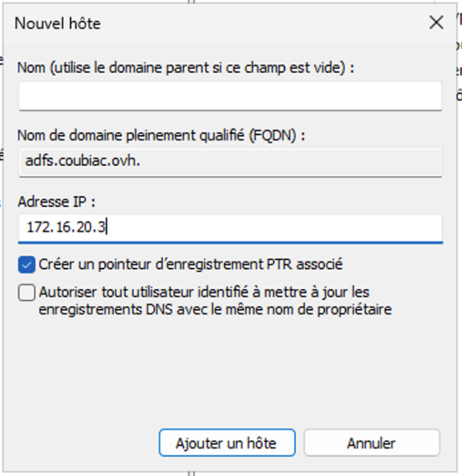Click the word "PTR" in the checkbox label

click(x=278, y=265)
